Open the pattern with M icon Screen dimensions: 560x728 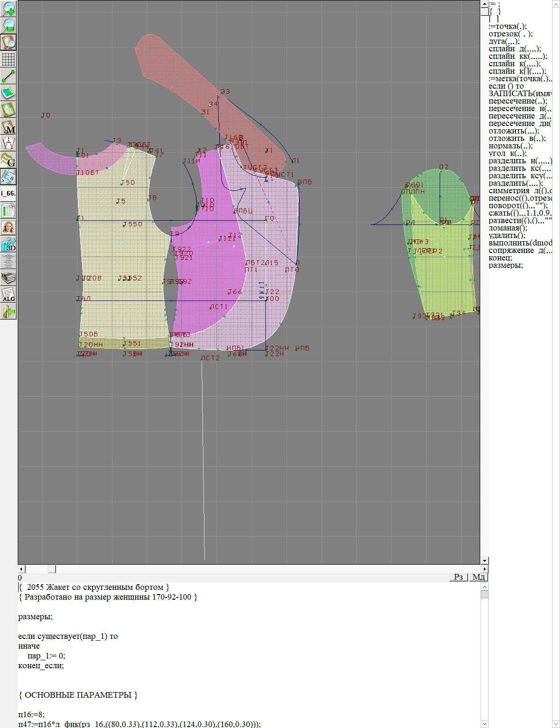[x=8, y=126]
